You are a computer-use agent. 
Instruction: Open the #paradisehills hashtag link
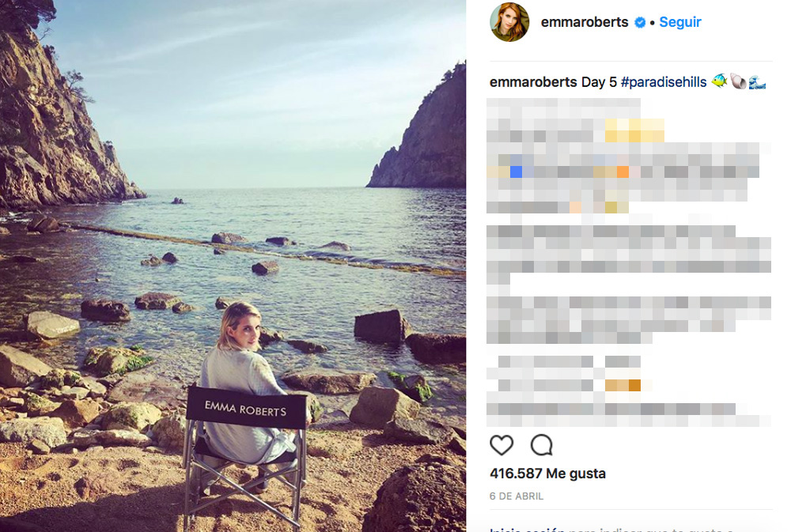pyautogui.click(x=663, y=82)
